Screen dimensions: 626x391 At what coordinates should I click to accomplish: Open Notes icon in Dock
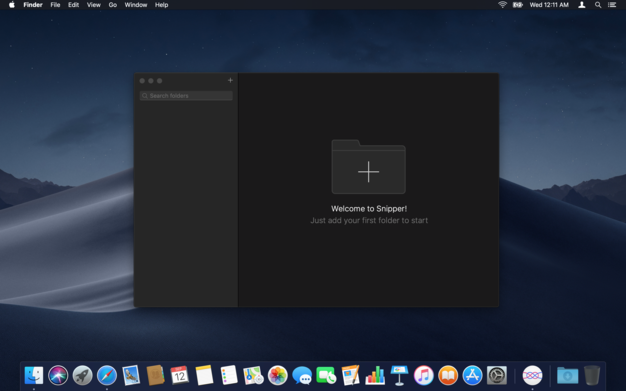coord(204,375)
